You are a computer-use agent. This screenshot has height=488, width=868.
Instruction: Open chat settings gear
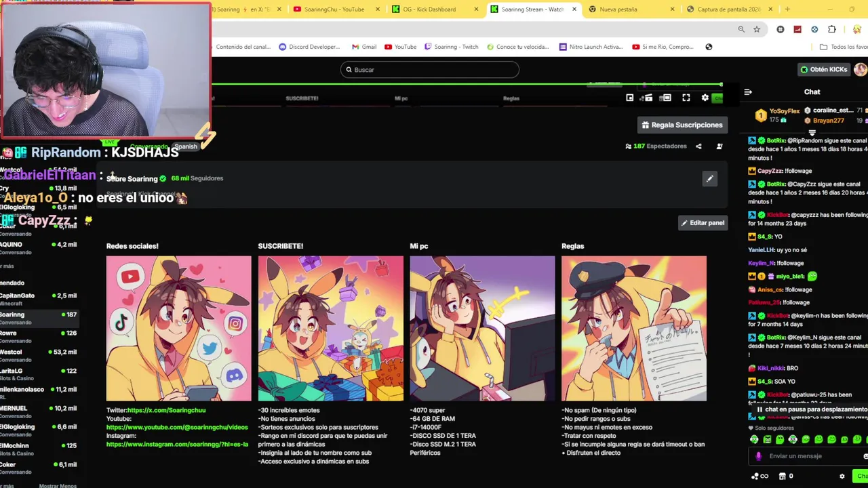[x=842, y=476]
